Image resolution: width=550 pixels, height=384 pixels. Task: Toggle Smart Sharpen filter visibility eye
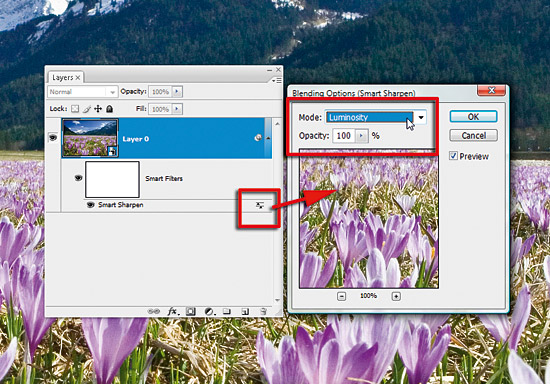[90, 205]
